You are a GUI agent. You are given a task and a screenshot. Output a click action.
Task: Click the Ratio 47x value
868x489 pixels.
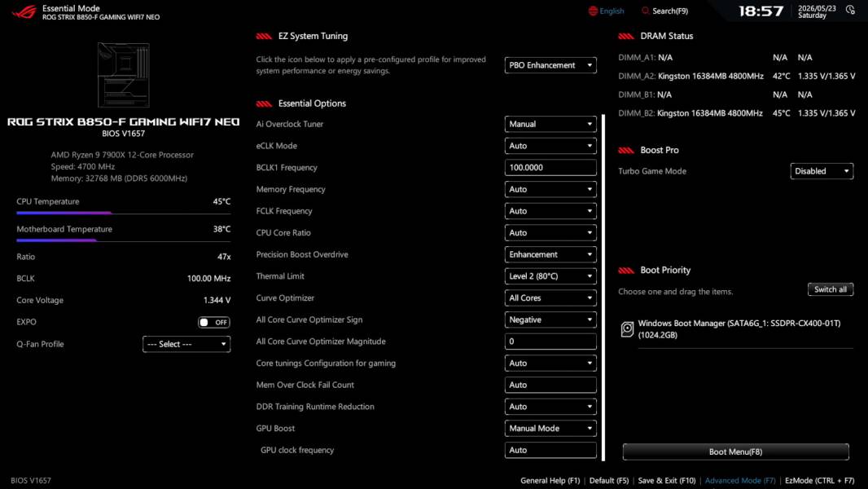tap(224, 257)
